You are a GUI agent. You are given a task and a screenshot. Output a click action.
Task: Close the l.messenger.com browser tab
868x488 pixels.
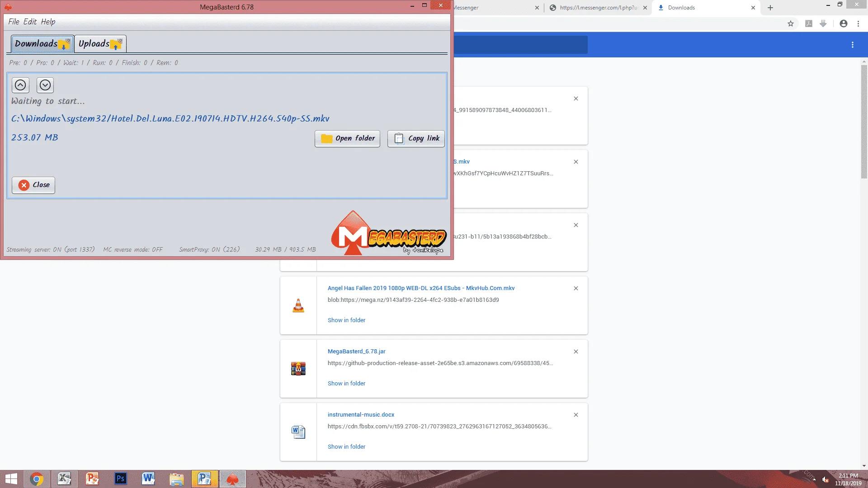tap(645, 8)
